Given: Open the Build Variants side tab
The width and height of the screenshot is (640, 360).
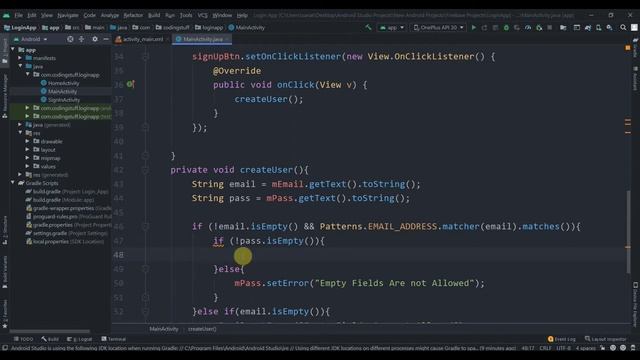Looking at the screenshot, I should [x=4, y=272].
